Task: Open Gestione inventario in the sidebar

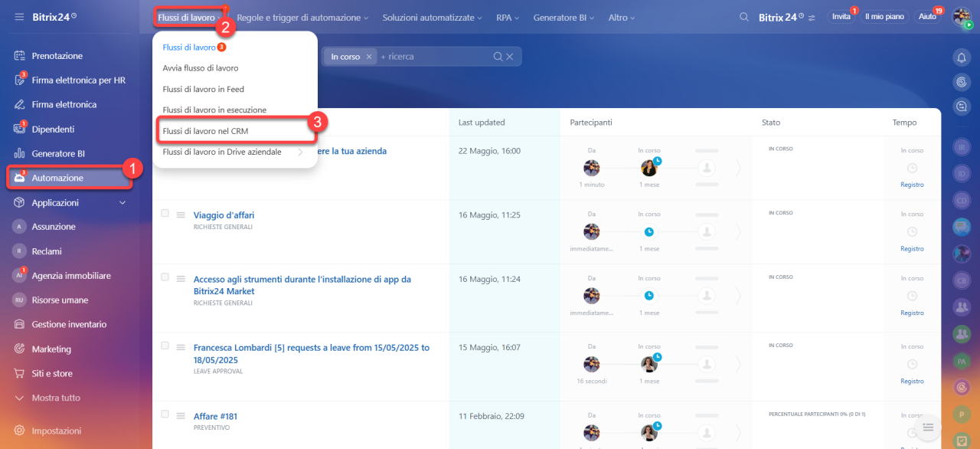Action: (69, 325)
